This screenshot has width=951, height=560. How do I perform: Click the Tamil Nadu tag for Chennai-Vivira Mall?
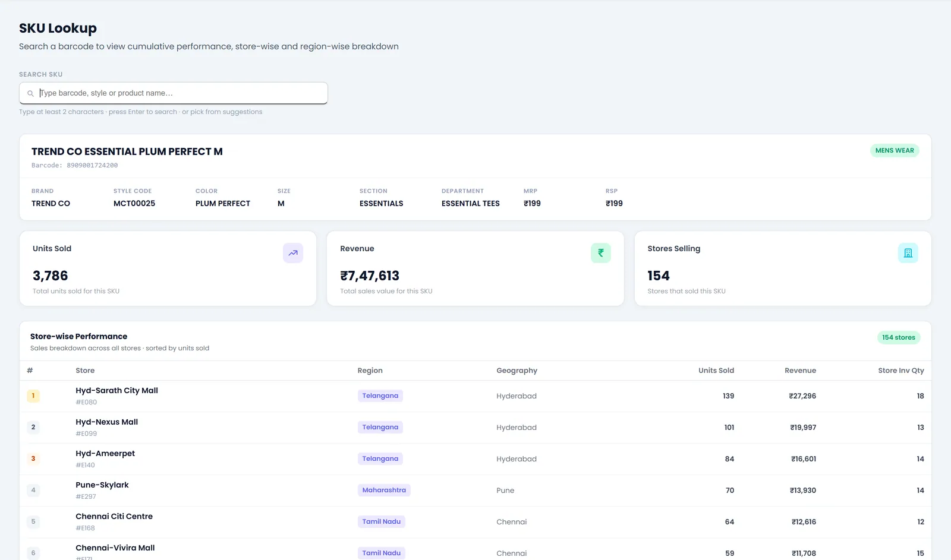382,553
